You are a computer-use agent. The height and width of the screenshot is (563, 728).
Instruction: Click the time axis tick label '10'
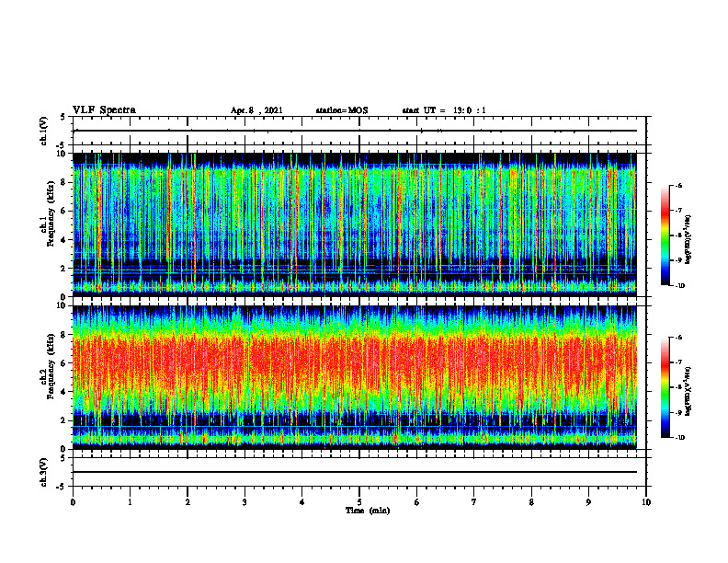pyautogui.click(x=646, y=502)
